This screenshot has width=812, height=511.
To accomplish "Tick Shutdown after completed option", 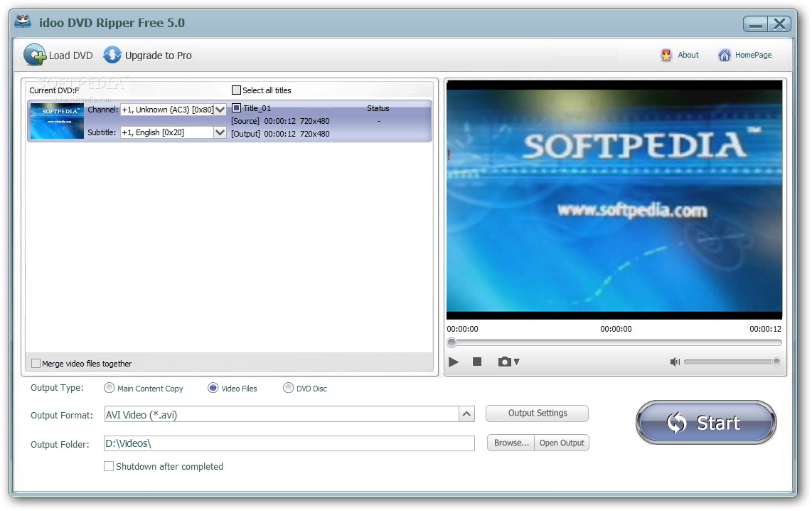I will (x=109, y=467).
